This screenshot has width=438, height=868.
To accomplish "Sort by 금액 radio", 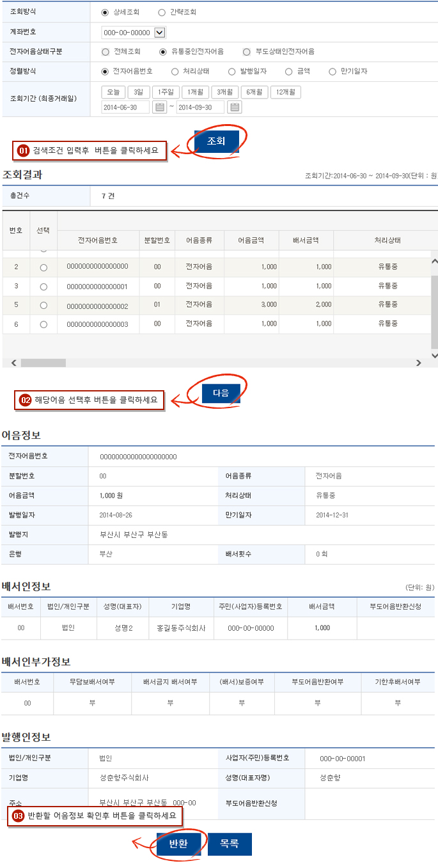I will 288,72.
